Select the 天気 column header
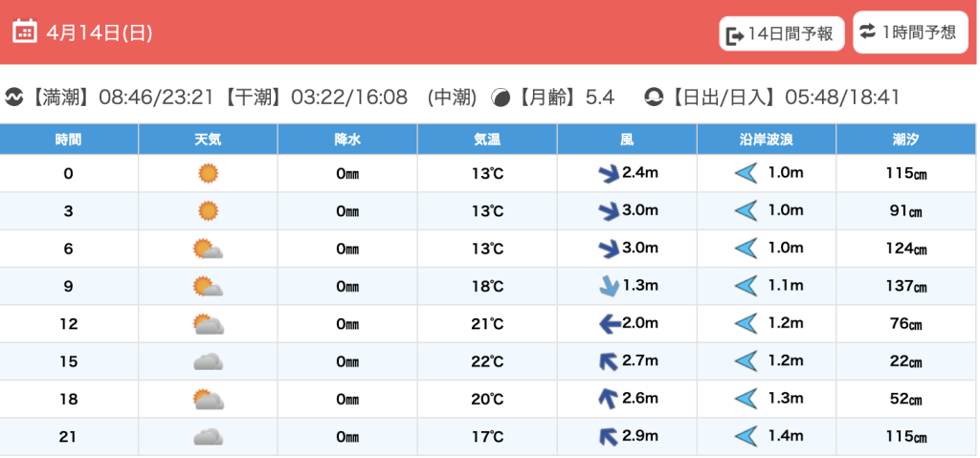The height and width of the screenshot is (458, 980). (x=208, y=140)
